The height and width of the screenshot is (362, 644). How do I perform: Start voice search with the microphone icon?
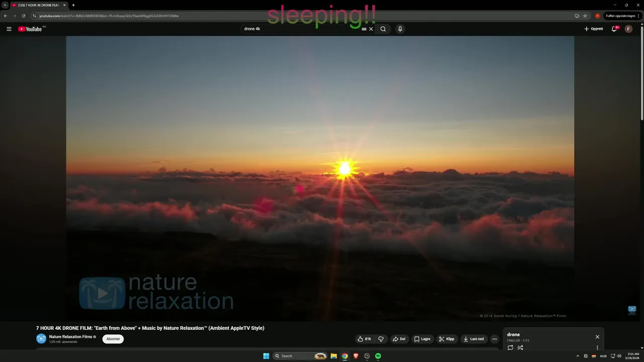400,29
